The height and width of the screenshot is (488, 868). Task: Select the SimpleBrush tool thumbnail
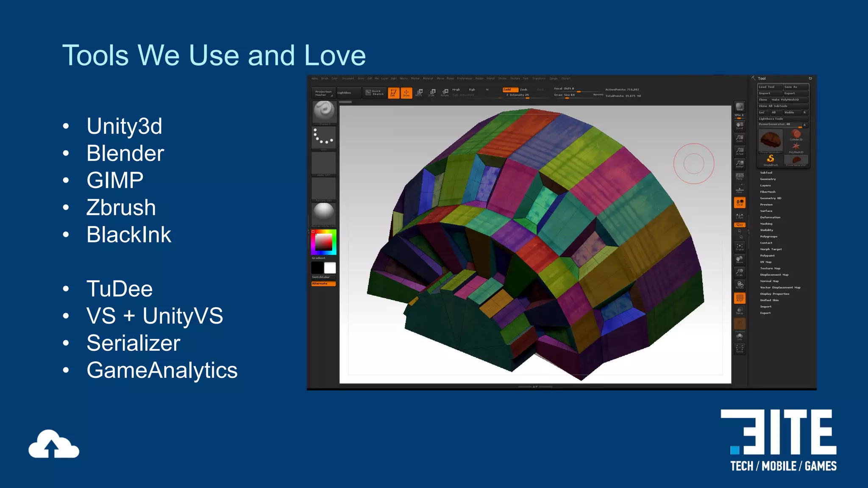click(771, 160)
